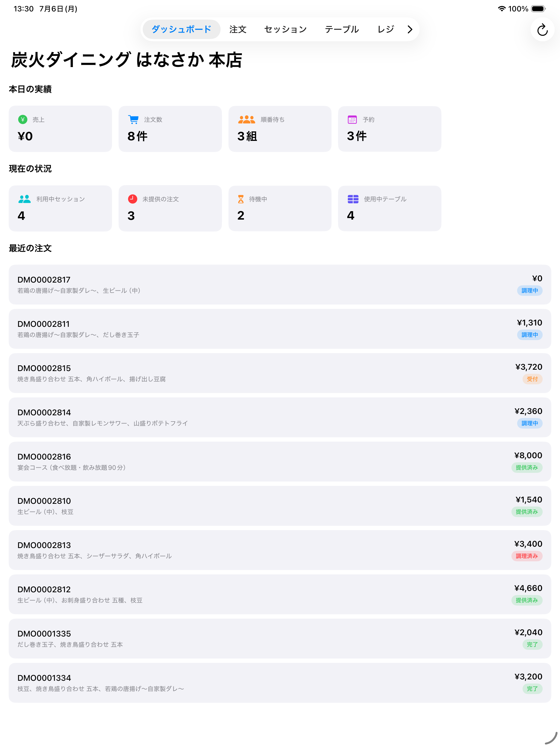Click the 使用中テーブル grid icon
Screen dimensions: 560x747
point(353,199)
